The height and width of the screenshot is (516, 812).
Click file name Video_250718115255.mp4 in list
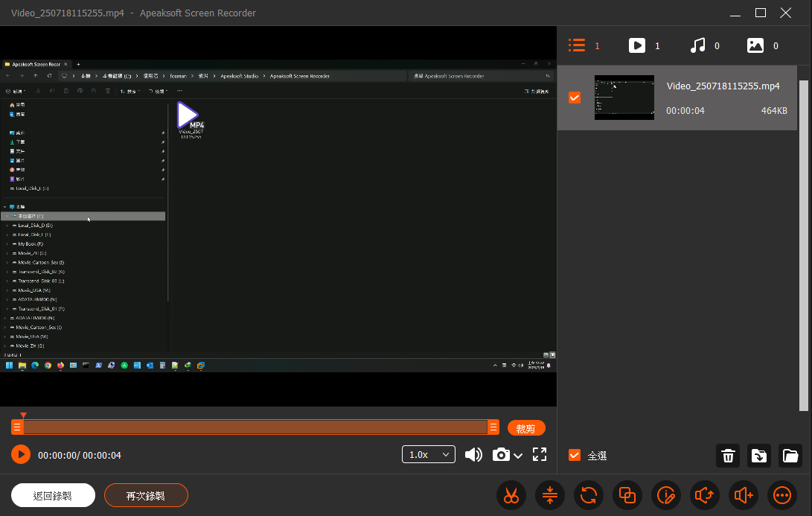pos(723,86)
